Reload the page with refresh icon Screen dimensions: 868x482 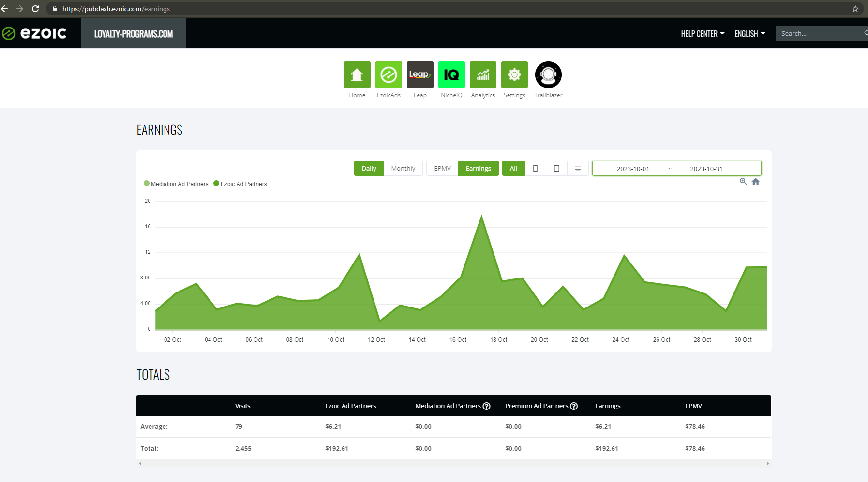[35, 9]
